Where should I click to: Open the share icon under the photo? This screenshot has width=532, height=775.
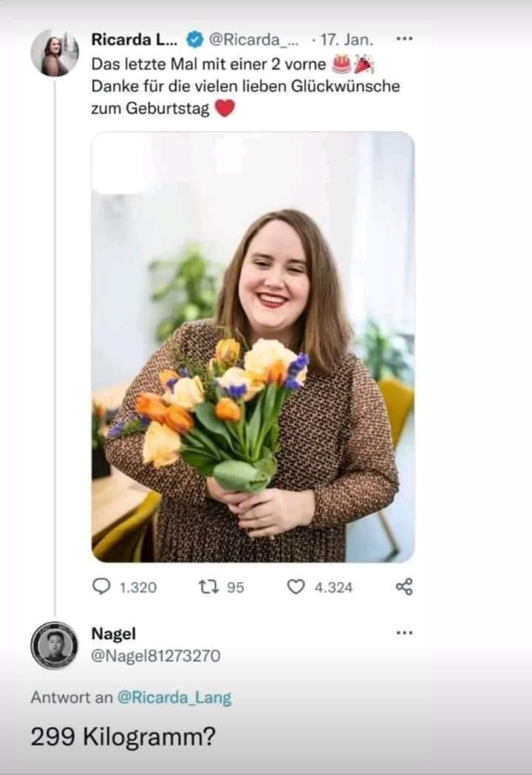[x=403, y=586]
